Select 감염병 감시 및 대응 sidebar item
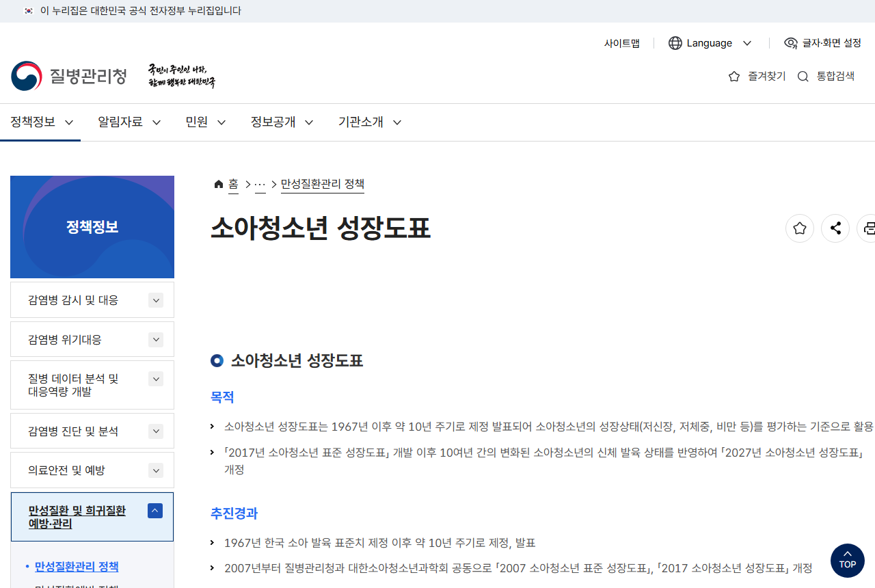 [92, 300]
